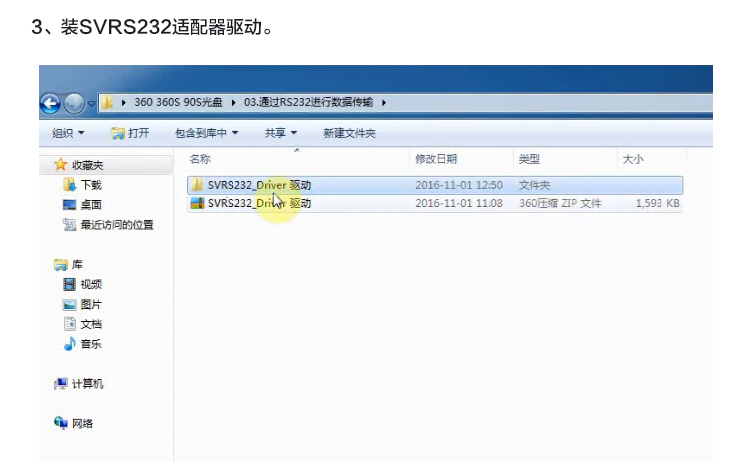Click the 新建文件夹 button
The width and height of the screenshot is (750, 474).
(349, 133)
